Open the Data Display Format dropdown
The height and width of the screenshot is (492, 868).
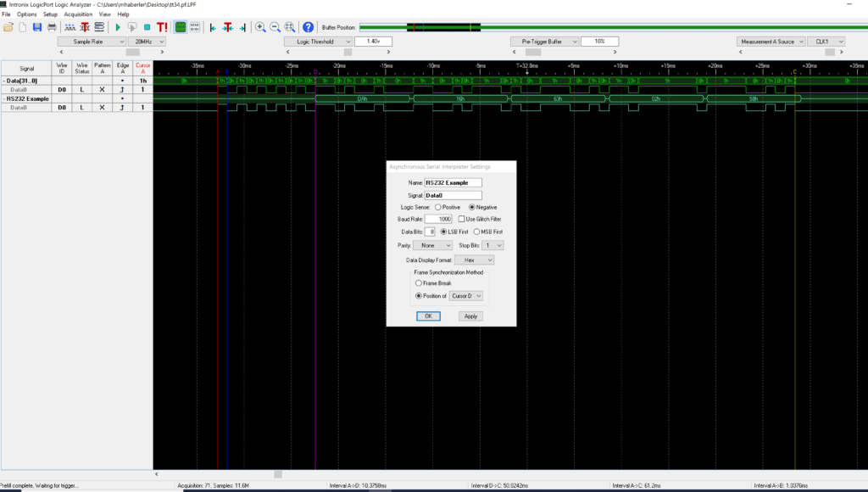coord(474,260)
